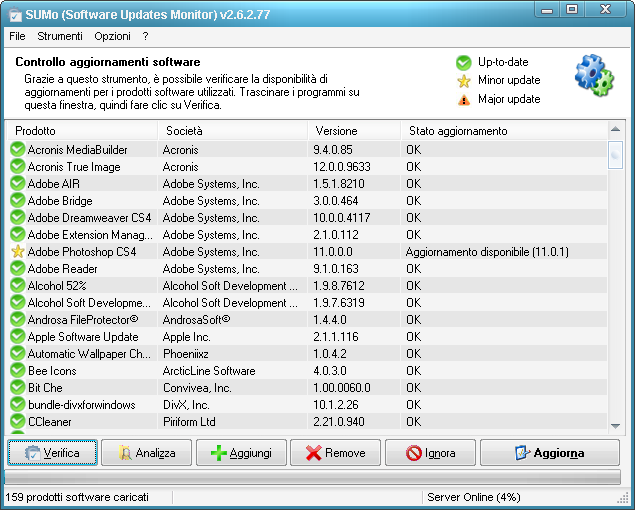635x510 pixels.
Task: Click the orange Major update warning icon
Action: (463, 99)
